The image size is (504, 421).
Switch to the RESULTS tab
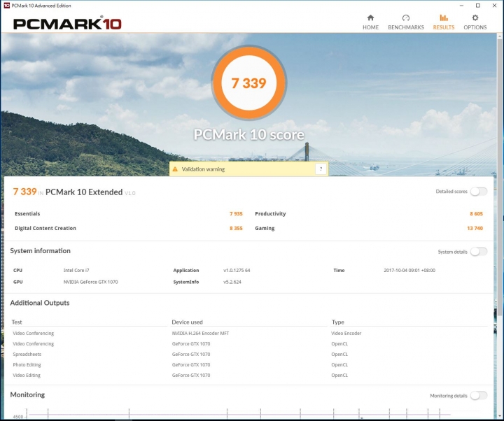pos(444,22)
